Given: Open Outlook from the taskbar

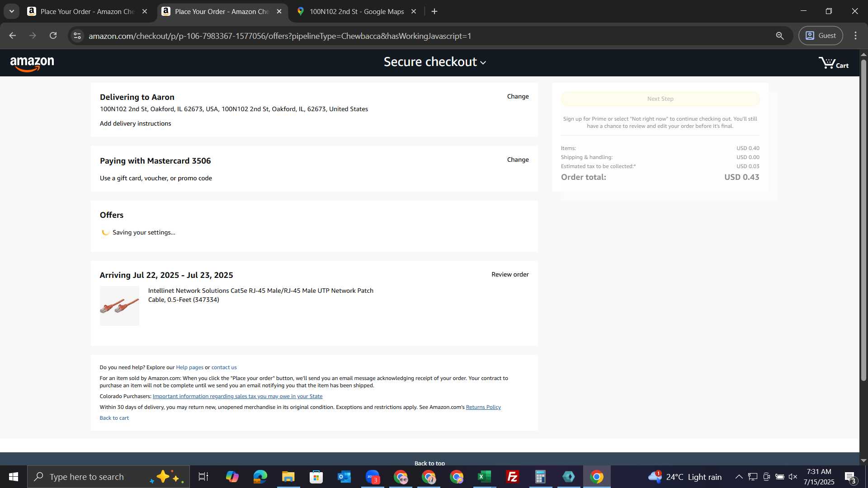Looking at the screenshot, I should 344,477.
